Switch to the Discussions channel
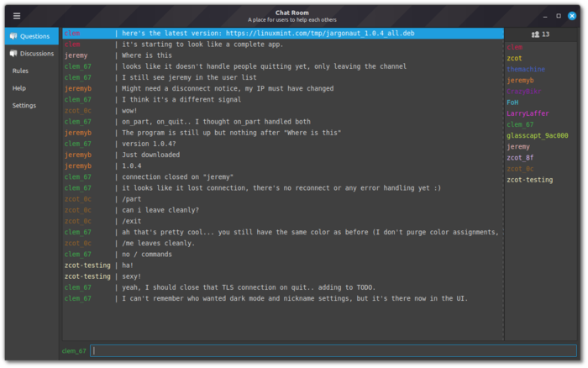 (37, 54)
